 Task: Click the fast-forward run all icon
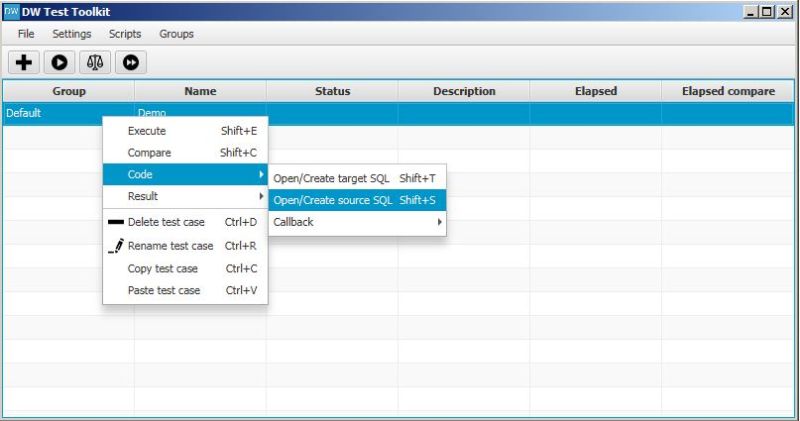[x=131, y=62]
